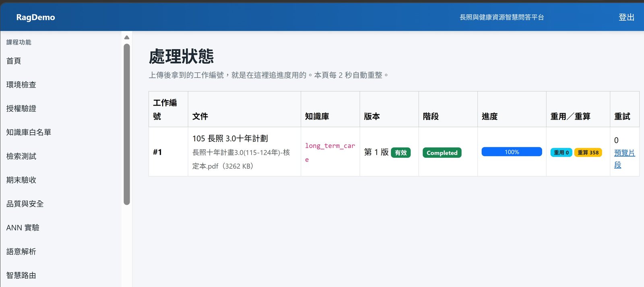
Task: Open 品質與安全 in sidebar
Action: [x=25, y=204]
